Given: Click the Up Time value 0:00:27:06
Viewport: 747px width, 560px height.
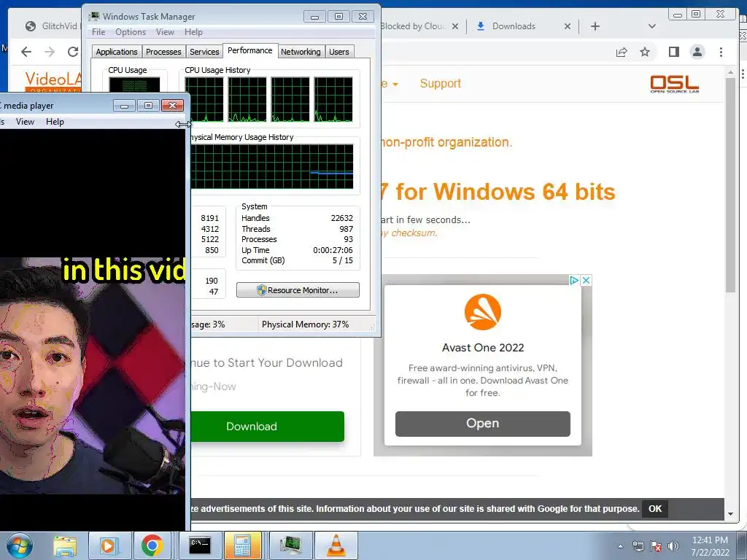Looking at the screenshot, I should (333, 250).
